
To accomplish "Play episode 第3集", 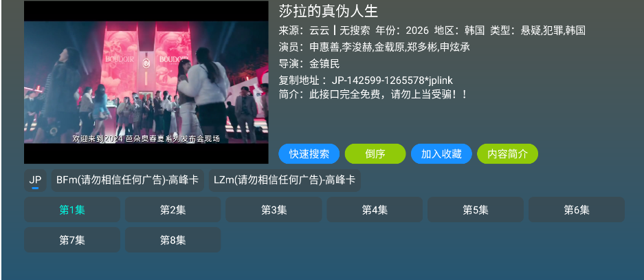I will [274, 210].
